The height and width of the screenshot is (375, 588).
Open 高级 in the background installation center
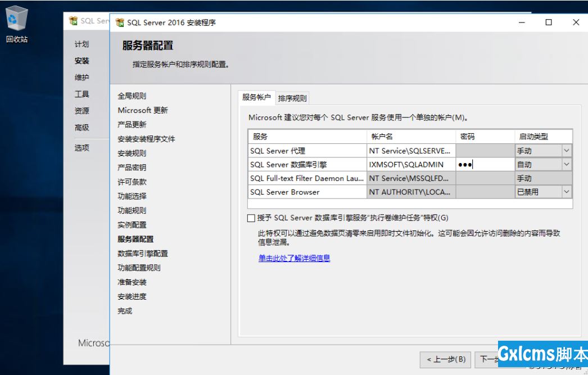coord(82,128)
